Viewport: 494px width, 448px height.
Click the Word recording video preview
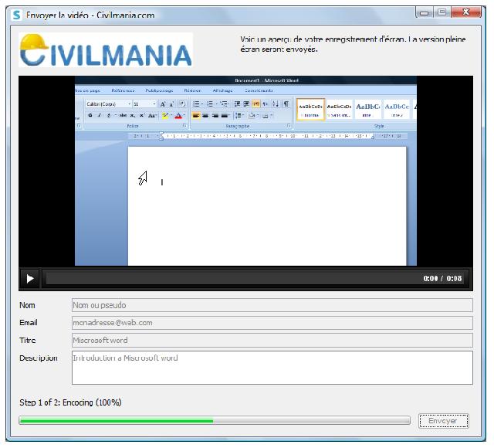pos(245,171)
